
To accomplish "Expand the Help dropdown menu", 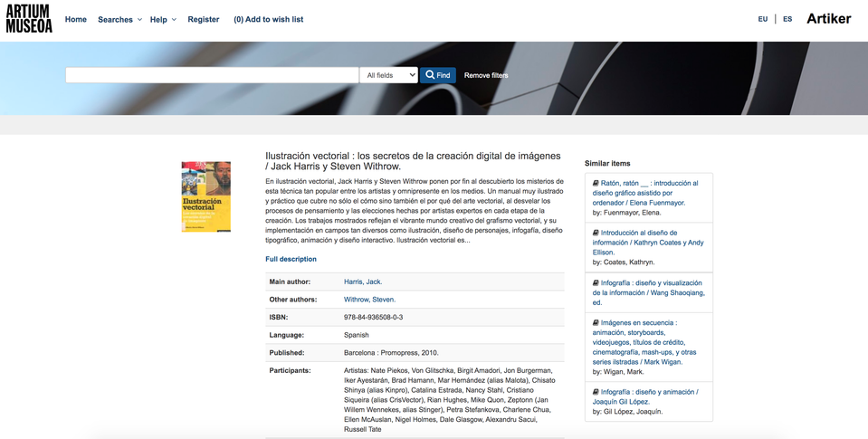I will pyautogui.click(x=163, y=19).
